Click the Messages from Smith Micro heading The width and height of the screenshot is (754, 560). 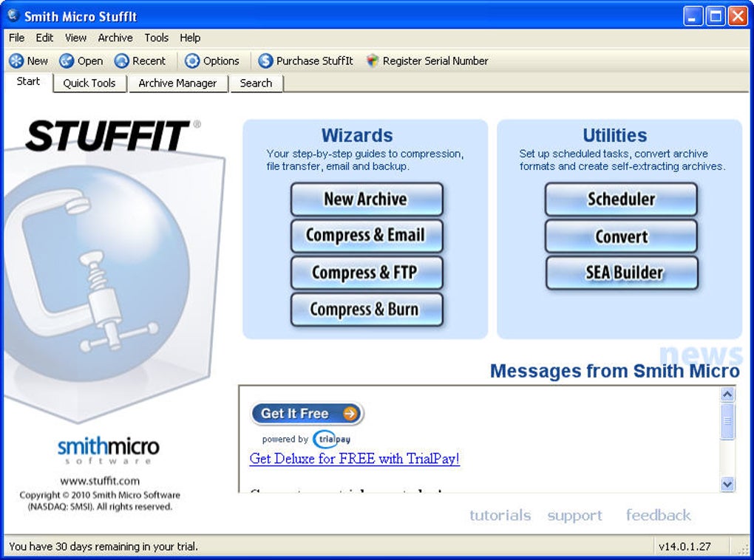pyautogui.click(x=614, y=371)
